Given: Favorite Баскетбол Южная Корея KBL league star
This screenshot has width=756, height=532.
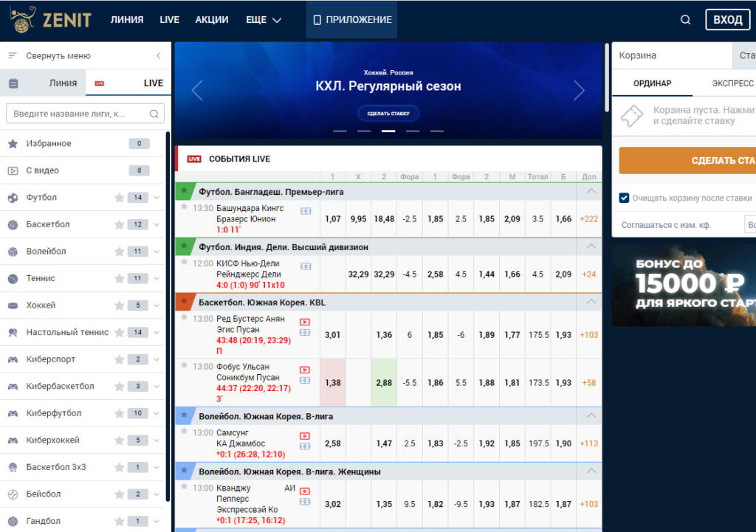Looking at the screenshot, I should point(184,302).
